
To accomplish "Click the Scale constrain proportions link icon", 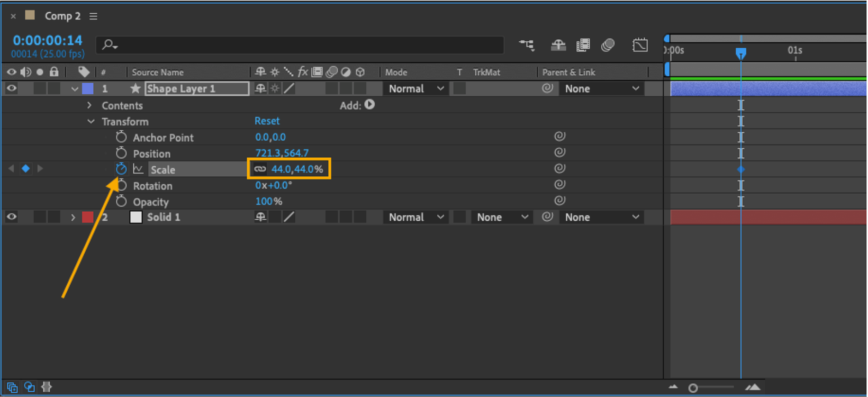I will 260,169.
